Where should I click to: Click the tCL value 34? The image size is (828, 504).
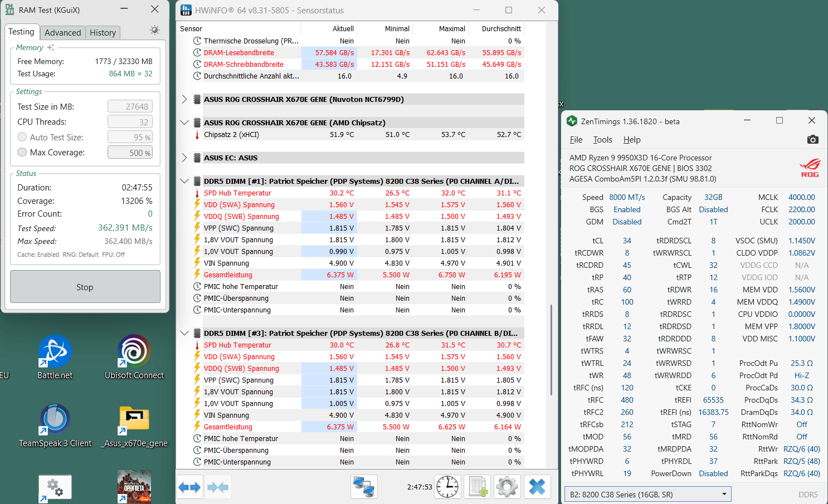pos(627,241)
